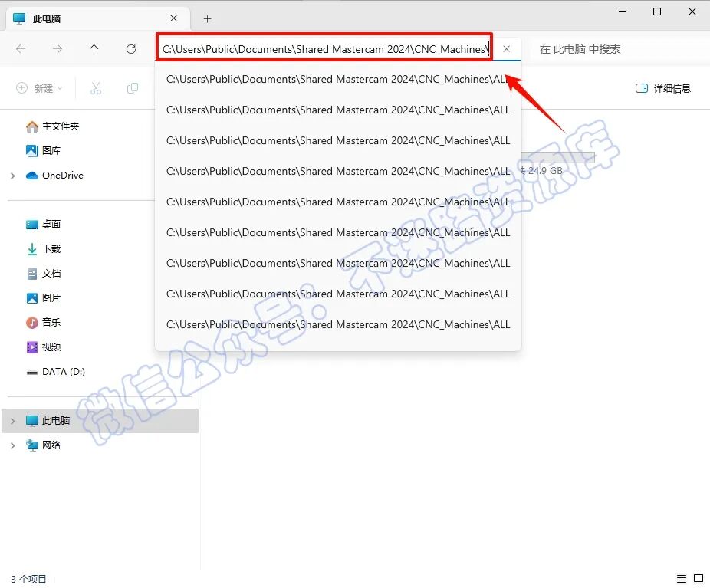Expand the 网络 tree node
The image size is (710, 588).
pyautogui.click(x=13, y=445)
